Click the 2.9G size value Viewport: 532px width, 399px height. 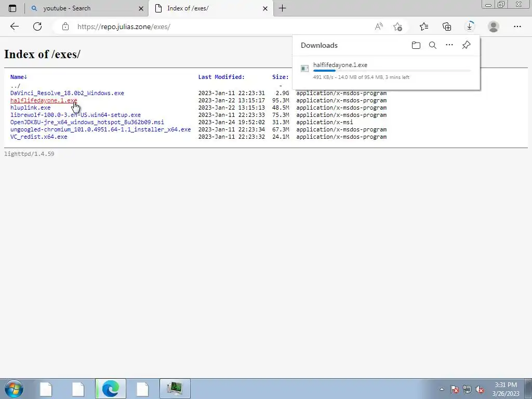[x=282, y=93]
